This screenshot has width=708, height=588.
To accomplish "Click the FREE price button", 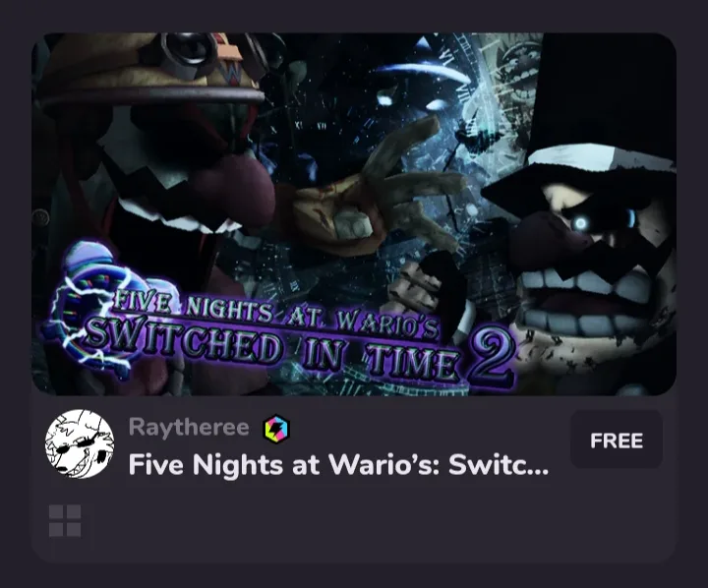I will pos(617,440).
